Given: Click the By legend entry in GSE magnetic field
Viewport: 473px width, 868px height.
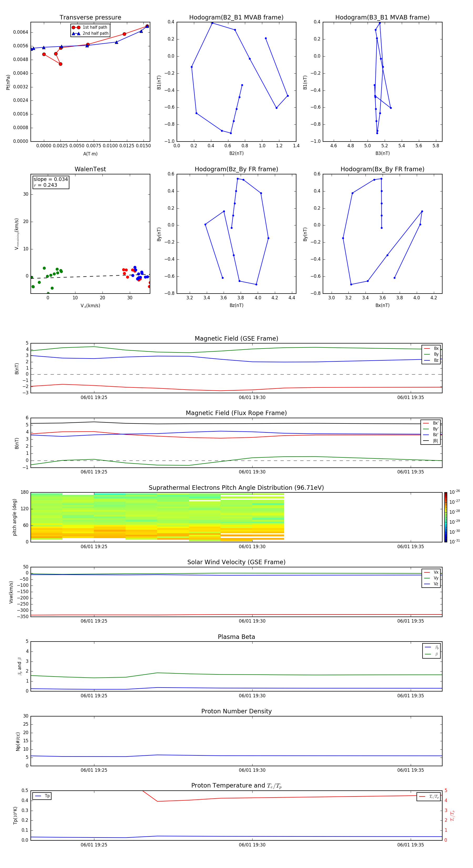Looking at the screenshot, I should tap(431, 354).
